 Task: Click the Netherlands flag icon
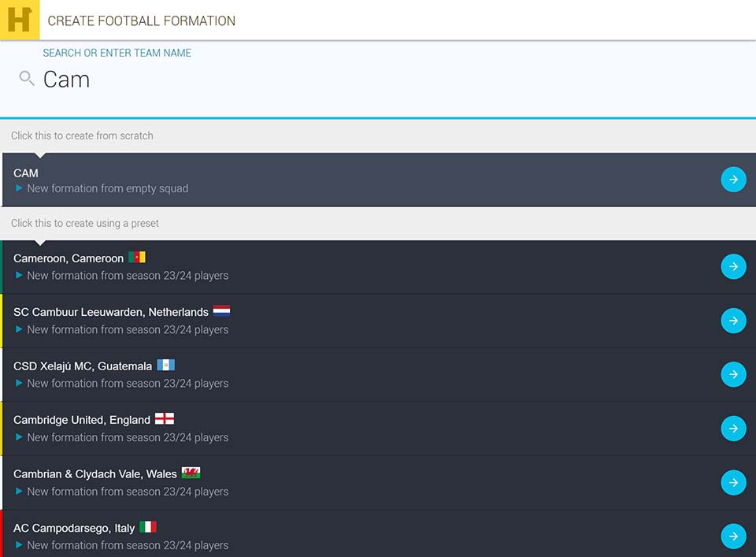pyautogui.click(x=222, y=310)
